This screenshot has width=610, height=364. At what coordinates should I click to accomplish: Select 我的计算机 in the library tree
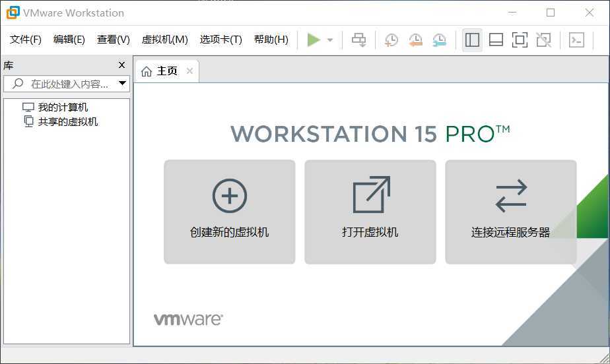click(x=55, y=107)
